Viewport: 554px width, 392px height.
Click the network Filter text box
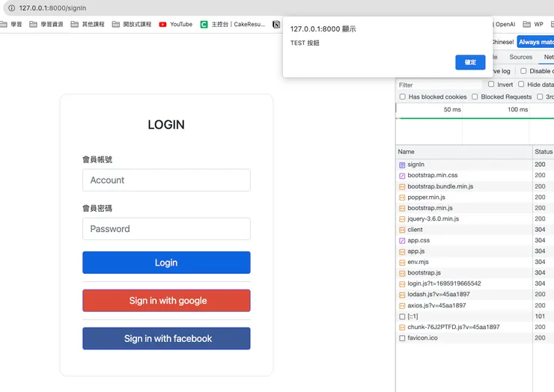click(x=439, y=85)
